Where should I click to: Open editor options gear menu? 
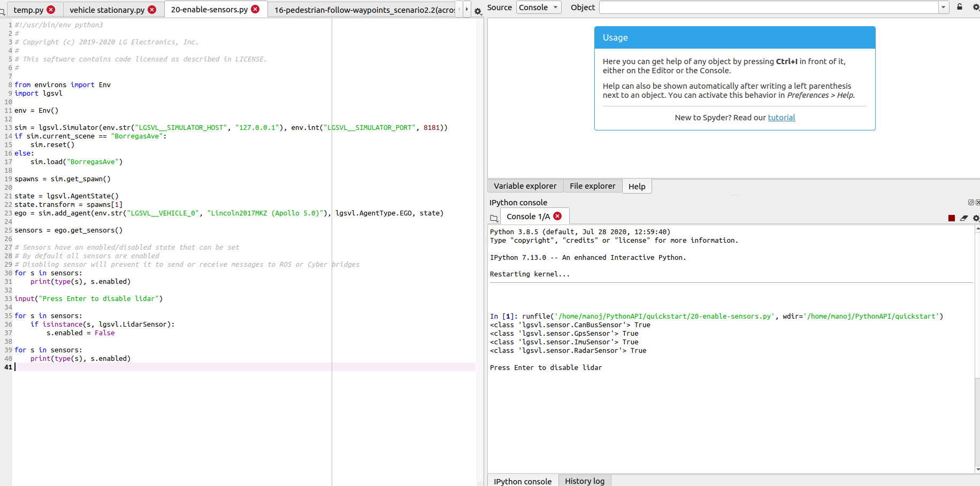(478, 11)
